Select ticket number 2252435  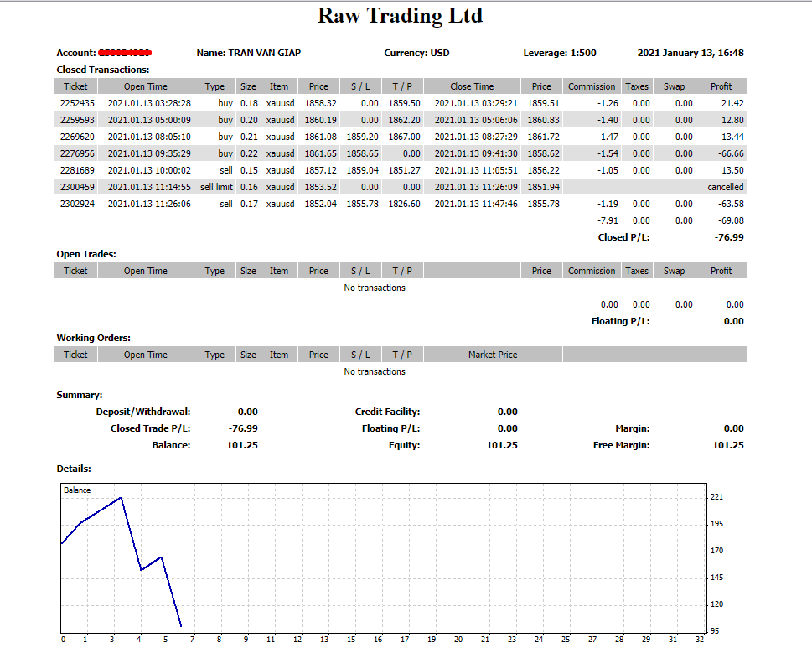(77, 103)
